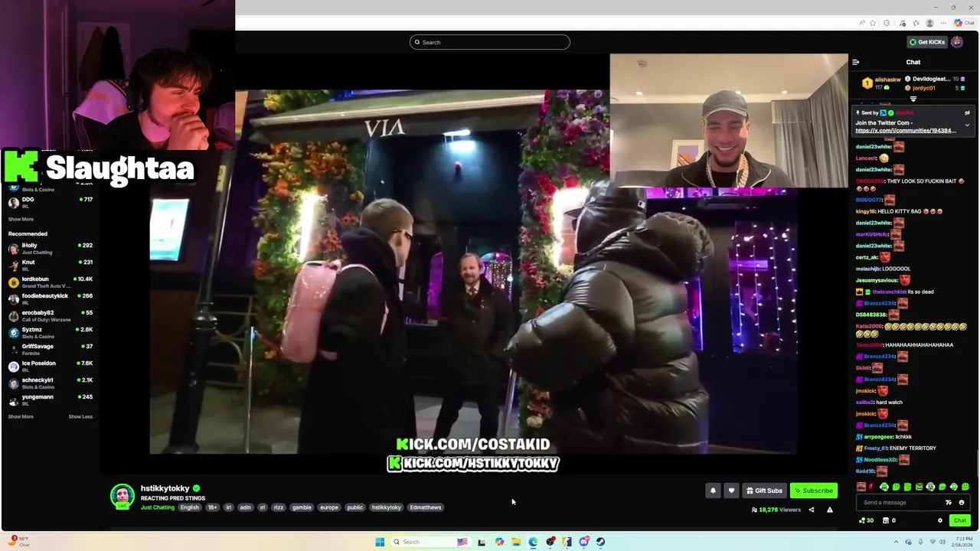The image size is (980, 551).
Task: Open volume control in system tray
Action: point(942,542)
